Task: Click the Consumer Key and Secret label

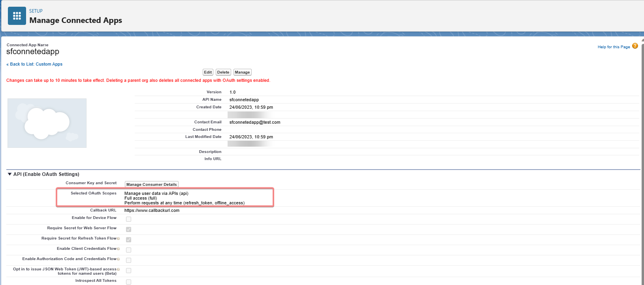Action: (91, 183)
